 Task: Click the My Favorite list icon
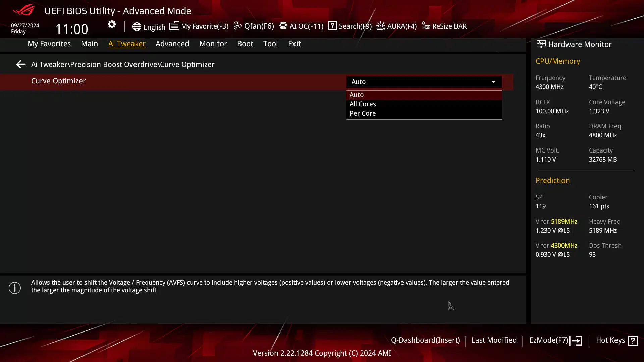[x=174, y=26]
